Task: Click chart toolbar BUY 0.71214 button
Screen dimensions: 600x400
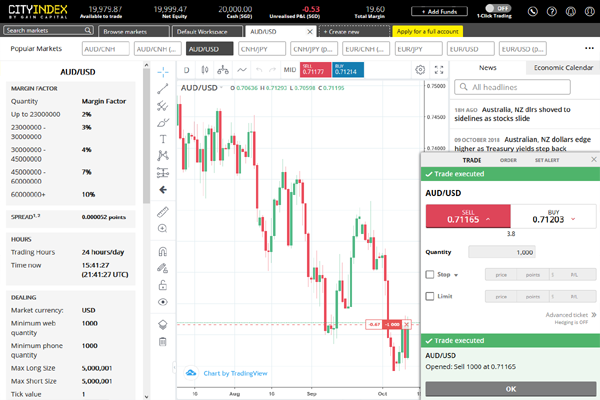Action: point(348,70)
